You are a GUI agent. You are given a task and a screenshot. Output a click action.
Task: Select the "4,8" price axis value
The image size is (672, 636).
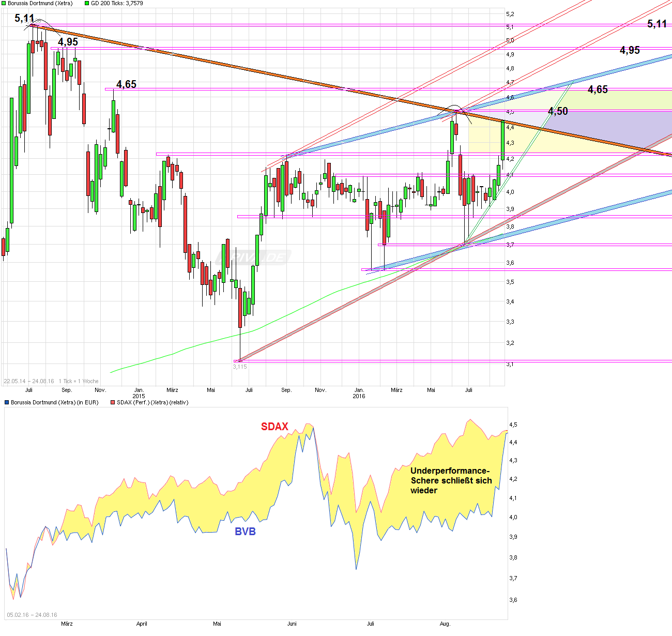pos(510,68)
